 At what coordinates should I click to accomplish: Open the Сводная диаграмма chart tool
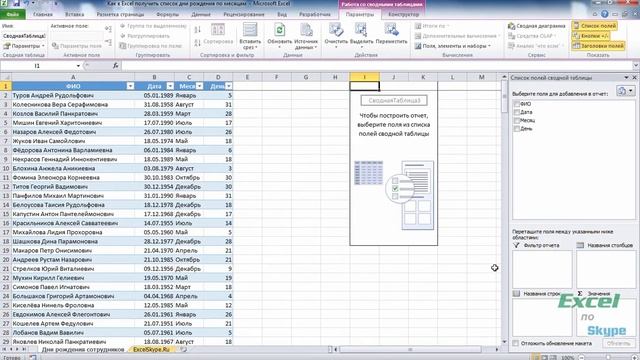click(536, 26)
